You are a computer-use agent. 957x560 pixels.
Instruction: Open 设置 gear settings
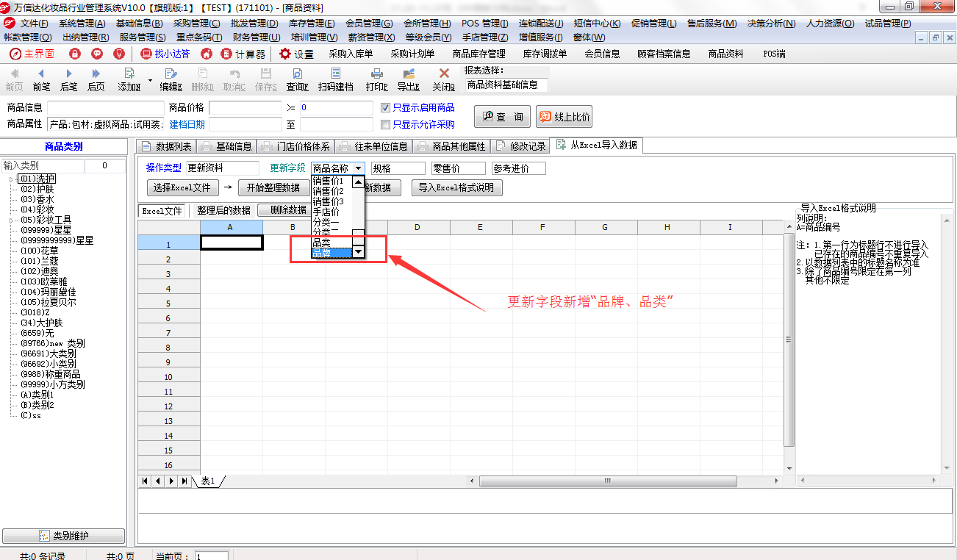pos(296,54)
